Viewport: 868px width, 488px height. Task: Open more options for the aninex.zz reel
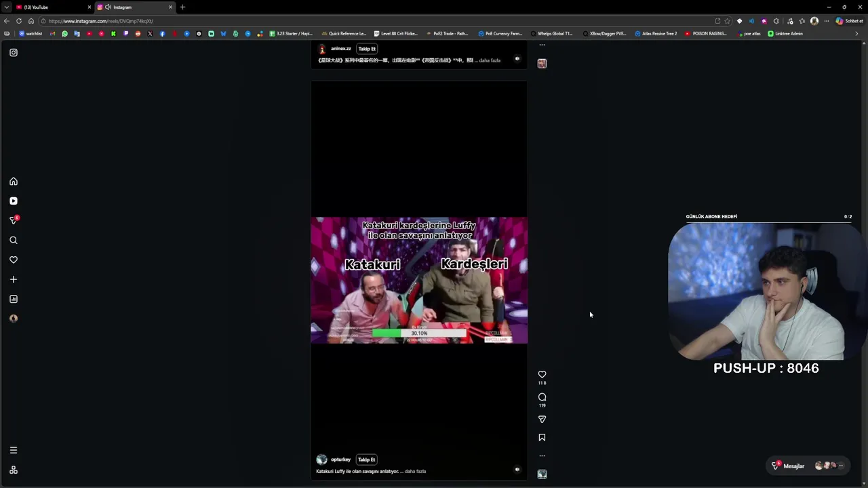[542, 45]
